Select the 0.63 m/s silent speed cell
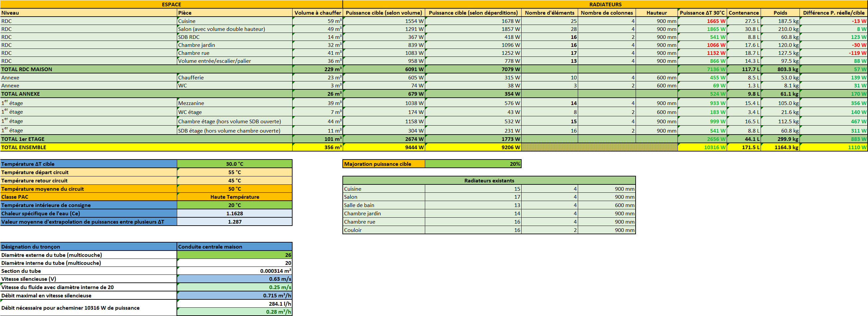 tap(234, 279)
